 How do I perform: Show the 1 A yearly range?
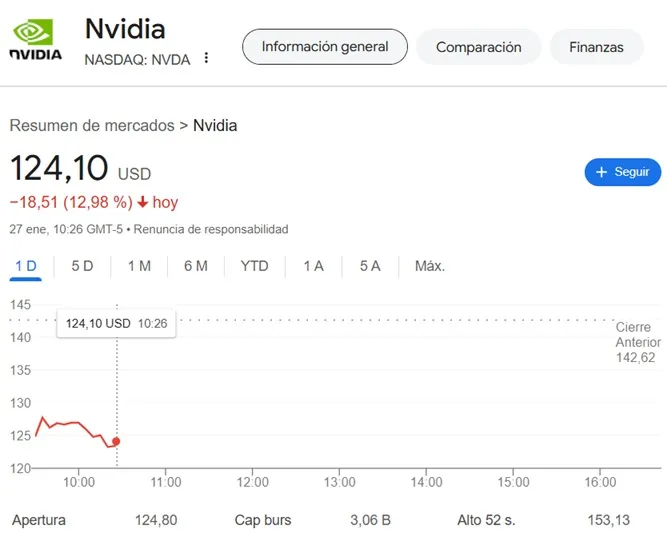click(313, 266)
